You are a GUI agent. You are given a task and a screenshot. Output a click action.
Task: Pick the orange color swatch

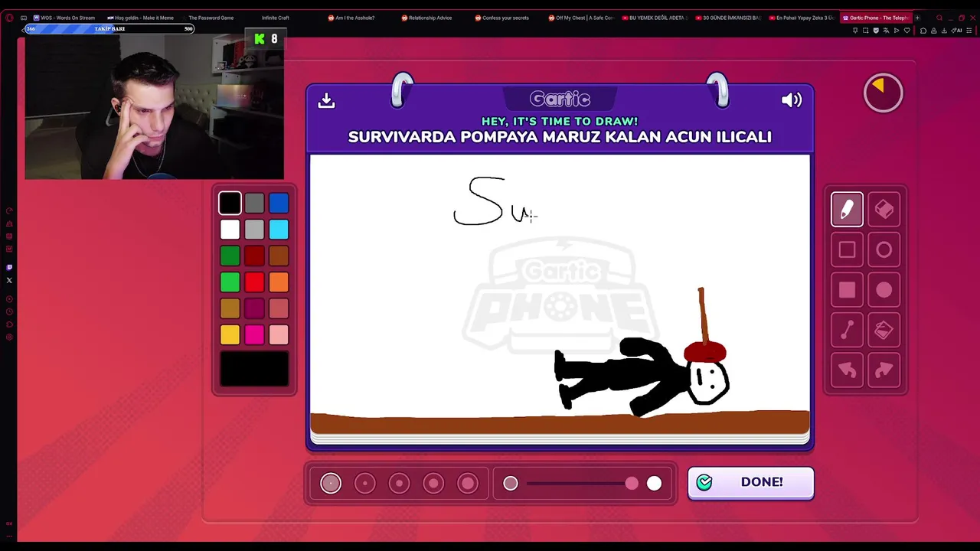pos(279,282)
